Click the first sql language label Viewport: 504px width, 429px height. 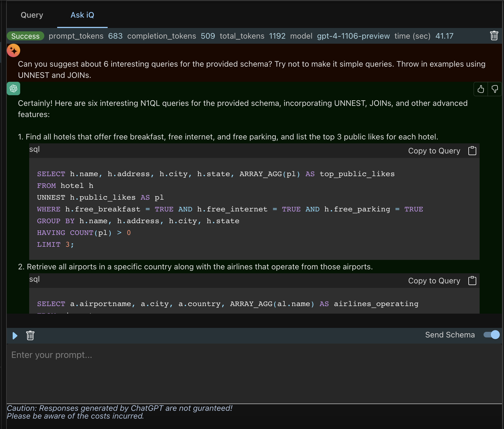[x=34, y=149]
